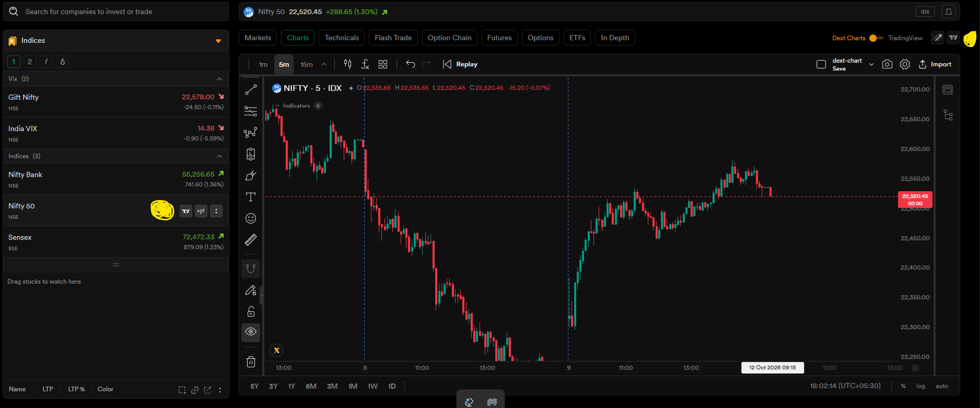This screenshot has width=980, height=408.
Task: Switch the chart interval to 15m
Action: pos(307,64)
